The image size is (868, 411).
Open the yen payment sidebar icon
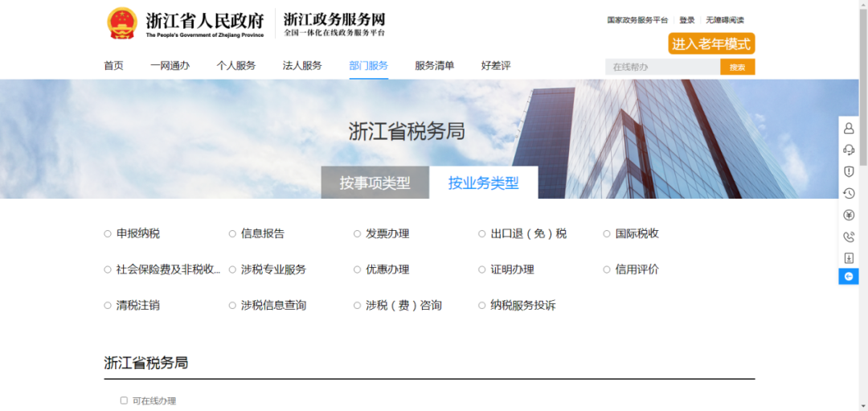(849, 215)
